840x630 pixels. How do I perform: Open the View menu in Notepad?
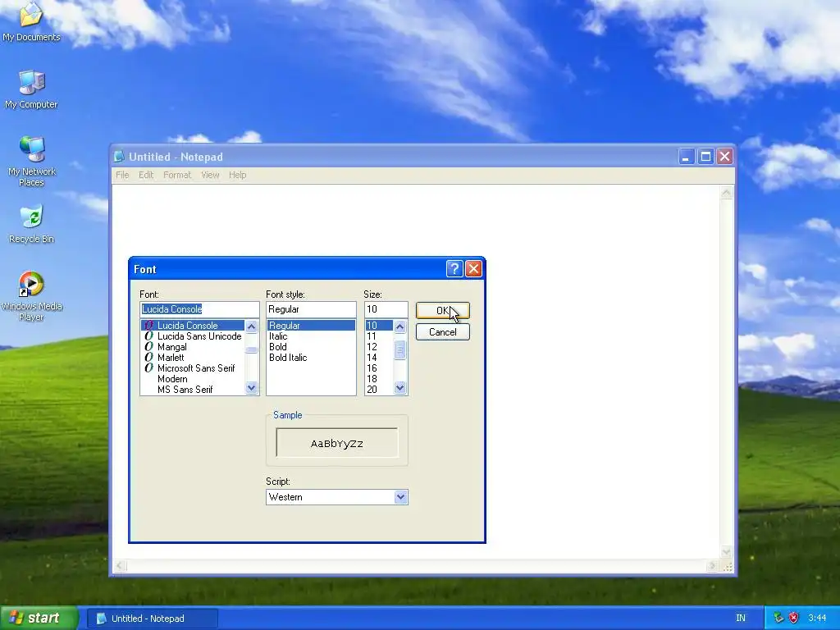click(210, 175)
